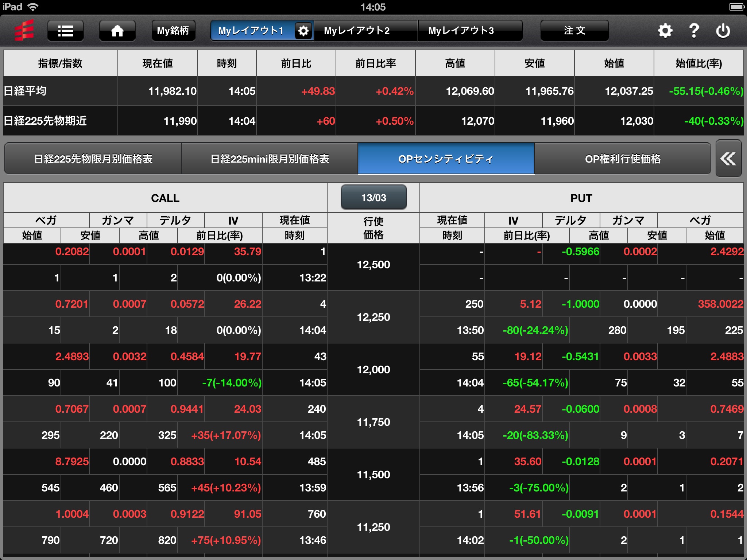Select strike price 11,750 row

[x=373, y=422]
